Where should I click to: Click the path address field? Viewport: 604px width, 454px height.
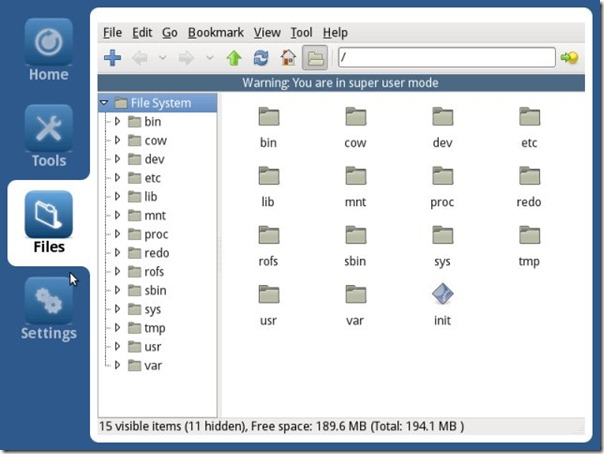(446, 57)
